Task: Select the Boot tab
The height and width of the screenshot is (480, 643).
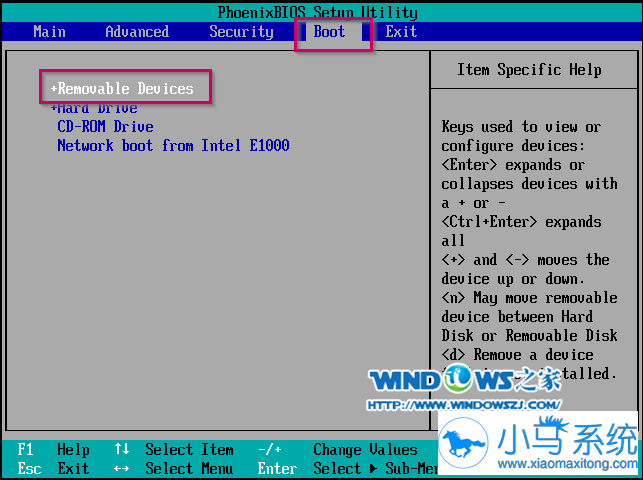Action: (x=329, y=32)
